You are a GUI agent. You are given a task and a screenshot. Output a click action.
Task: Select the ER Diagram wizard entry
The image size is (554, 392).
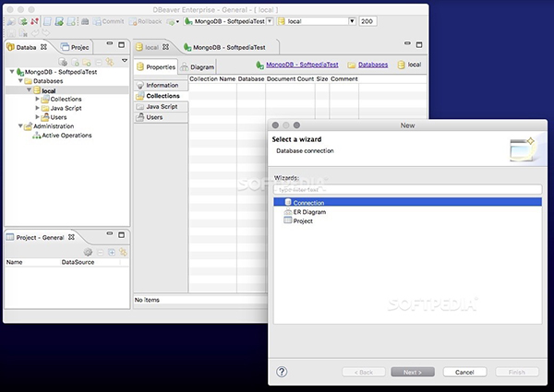[x=309, y=211]
